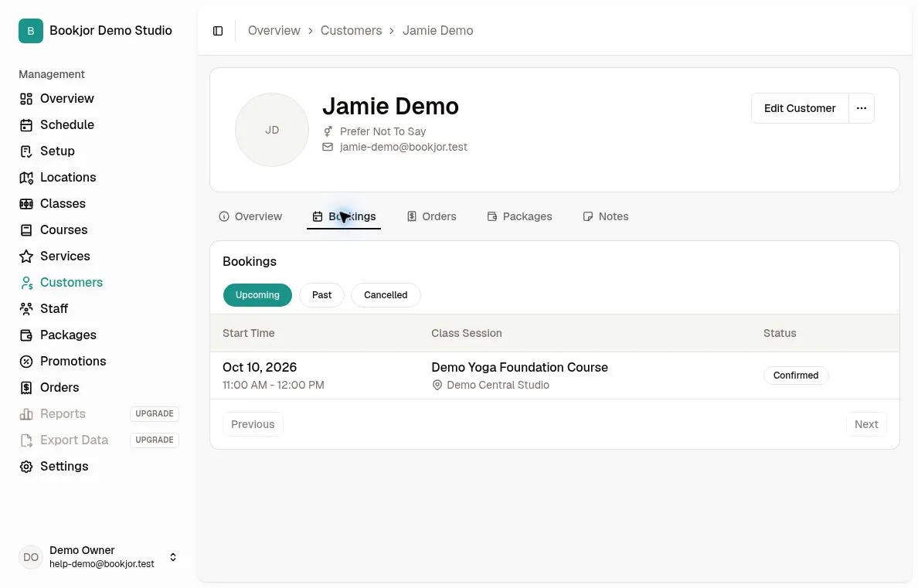This screenshot has width=918, height=588.
Task: Click the Promotions percent icon
Action: tap(26, 362)
